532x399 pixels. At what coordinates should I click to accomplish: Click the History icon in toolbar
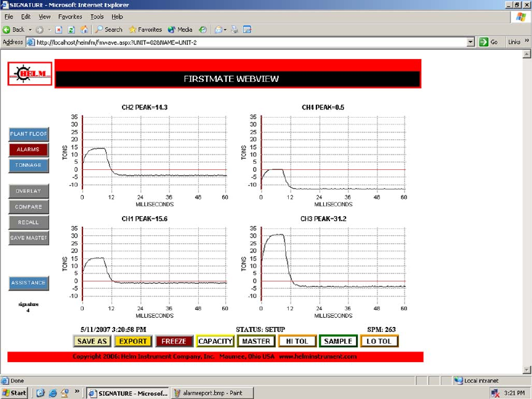click(x=203, y=30)
